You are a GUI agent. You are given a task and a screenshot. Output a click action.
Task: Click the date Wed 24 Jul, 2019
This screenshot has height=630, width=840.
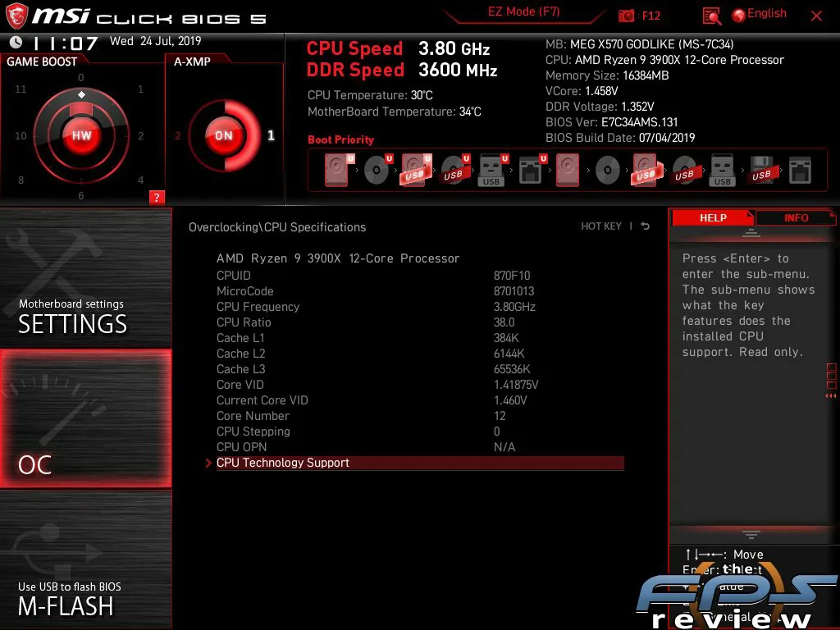point(155,41)
